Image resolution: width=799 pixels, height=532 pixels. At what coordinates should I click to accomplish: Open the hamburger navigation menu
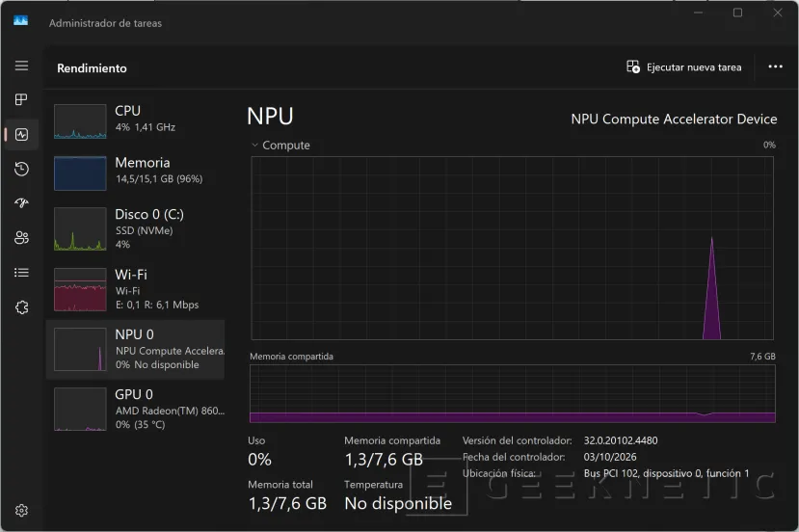coord(21,66)
